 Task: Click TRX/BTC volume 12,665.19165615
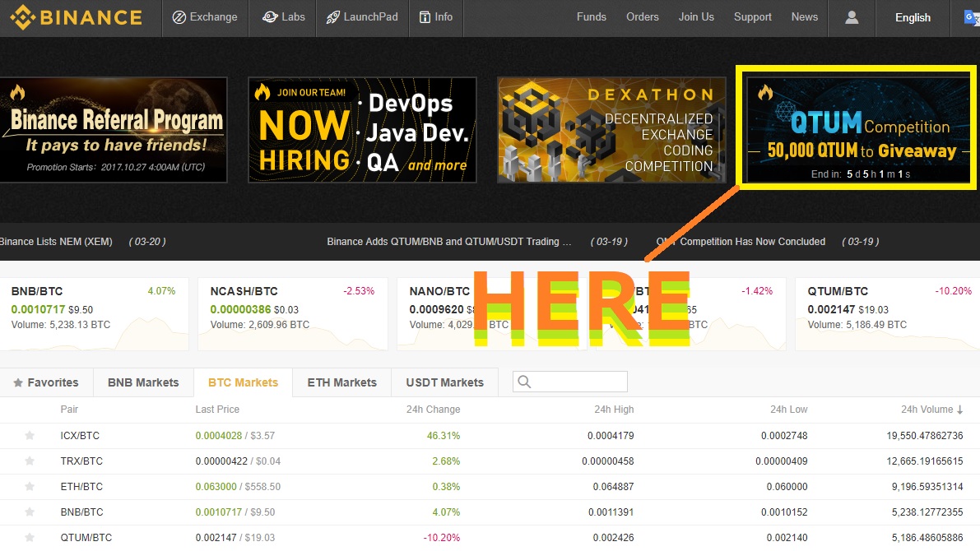click(x=924, y=461)
